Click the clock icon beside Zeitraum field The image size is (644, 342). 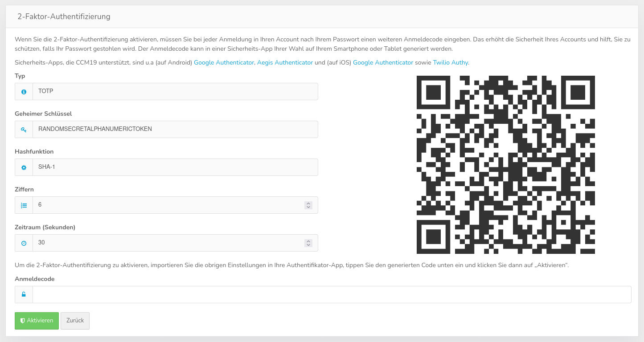pos(24,243)
